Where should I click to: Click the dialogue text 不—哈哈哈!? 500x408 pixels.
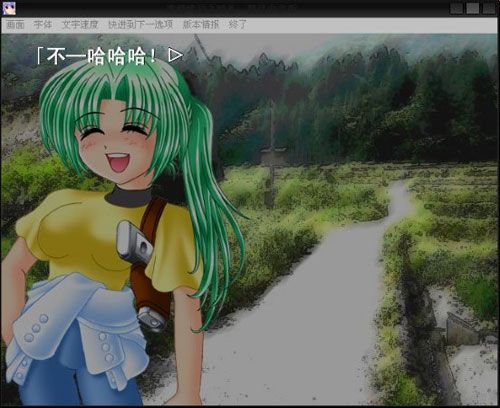pyautogui.click(x=97, y=56)
